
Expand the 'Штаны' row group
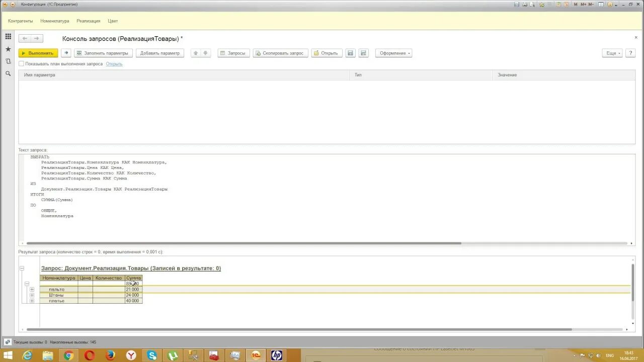pyautogui.click(x=32, y=295)
